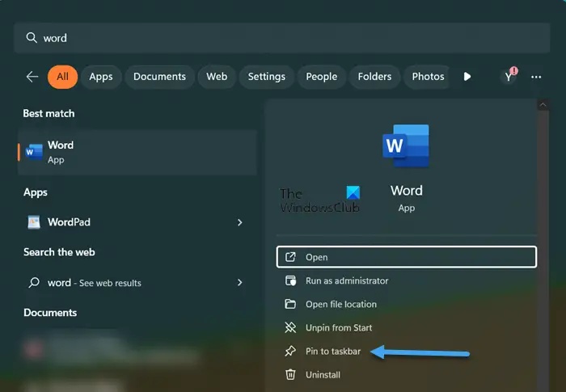
Task: Click the Pin to taskbar pin icon
Action: tap(290, 351)
